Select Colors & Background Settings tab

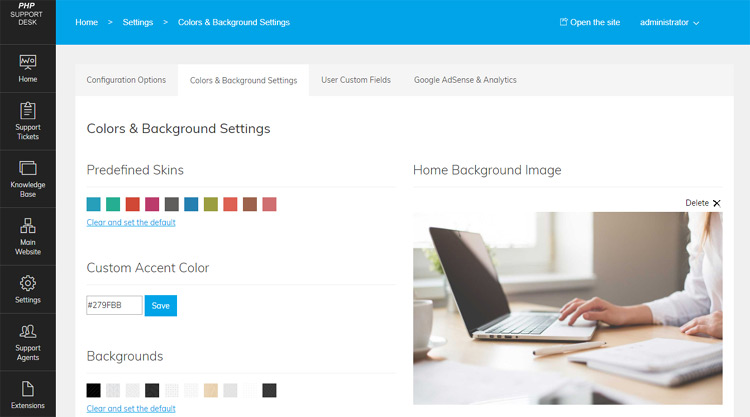[243, 80]
